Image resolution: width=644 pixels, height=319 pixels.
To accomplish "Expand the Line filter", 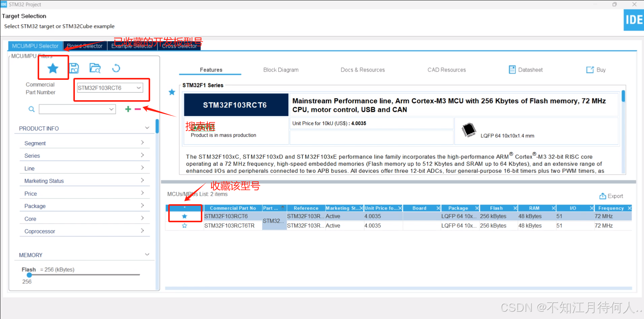I will pyautogui.click(x=142, y=168).
